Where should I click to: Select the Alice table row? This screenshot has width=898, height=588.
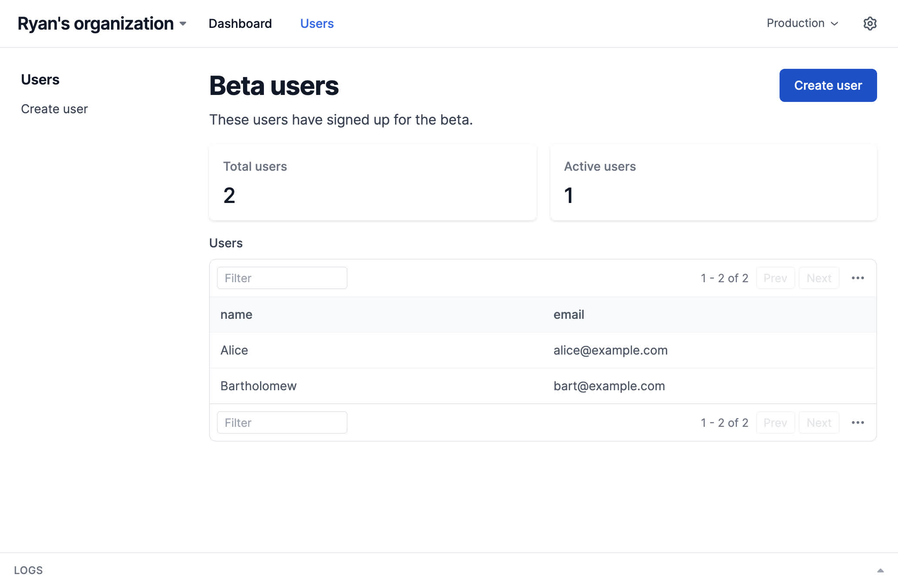click(x=542, y=350)
